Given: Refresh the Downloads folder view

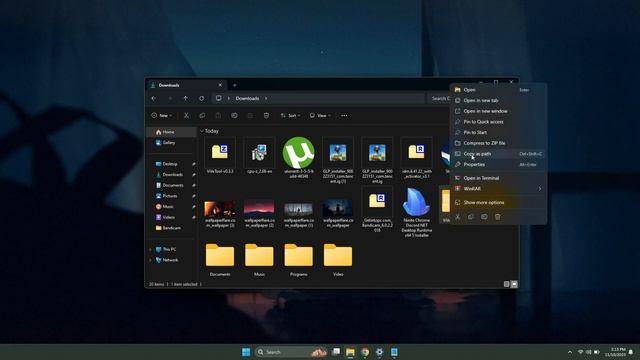Looking at the screenshot, I should [202, 98].
